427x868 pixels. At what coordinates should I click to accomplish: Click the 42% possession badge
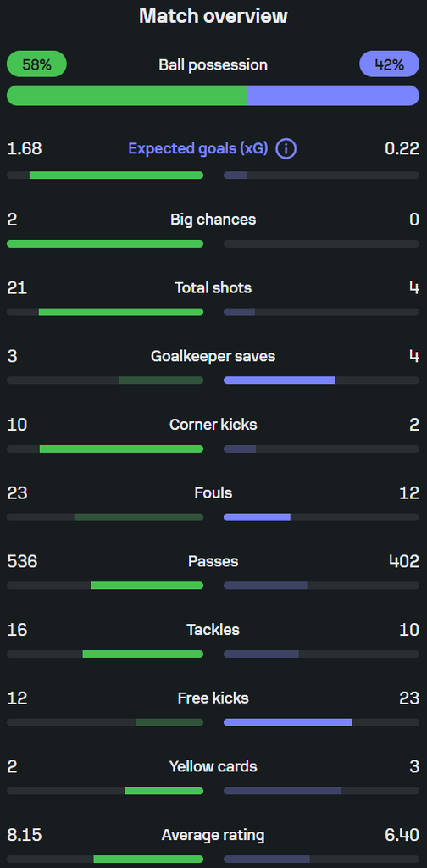click(x=390, y=64)
